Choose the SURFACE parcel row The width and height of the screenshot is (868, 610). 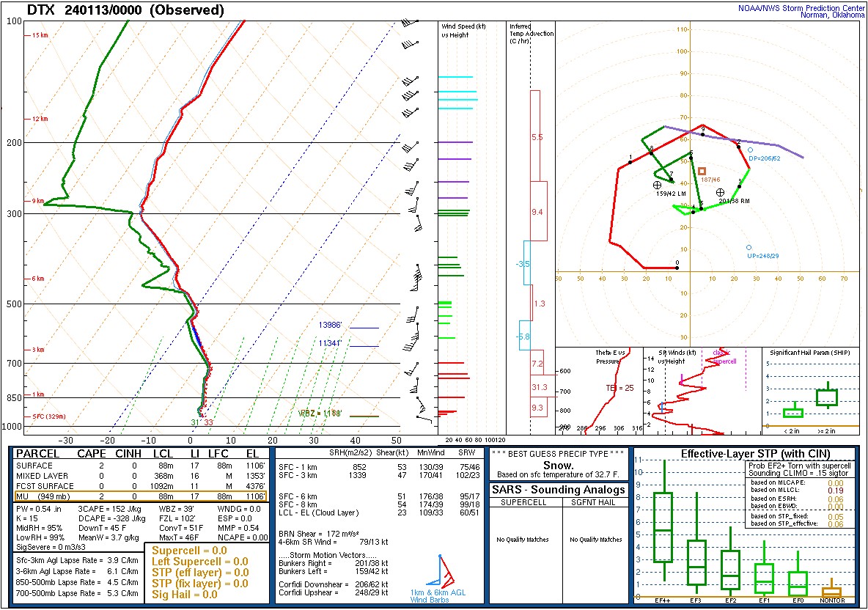[141, 466]
